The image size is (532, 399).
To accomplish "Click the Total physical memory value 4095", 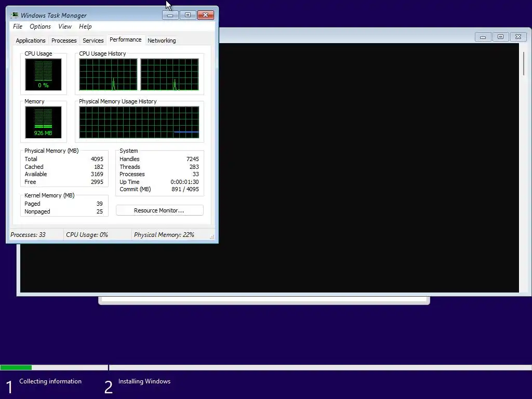I will point(97,159).
